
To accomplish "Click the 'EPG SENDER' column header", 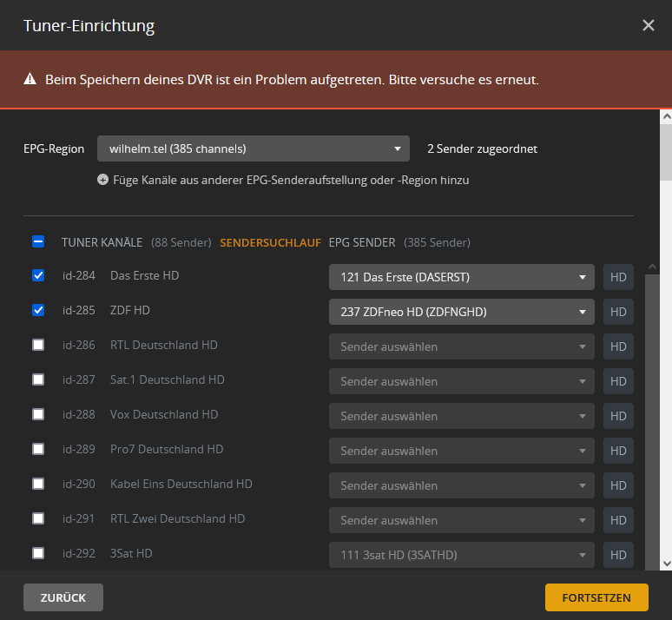I will pos(362,242).
